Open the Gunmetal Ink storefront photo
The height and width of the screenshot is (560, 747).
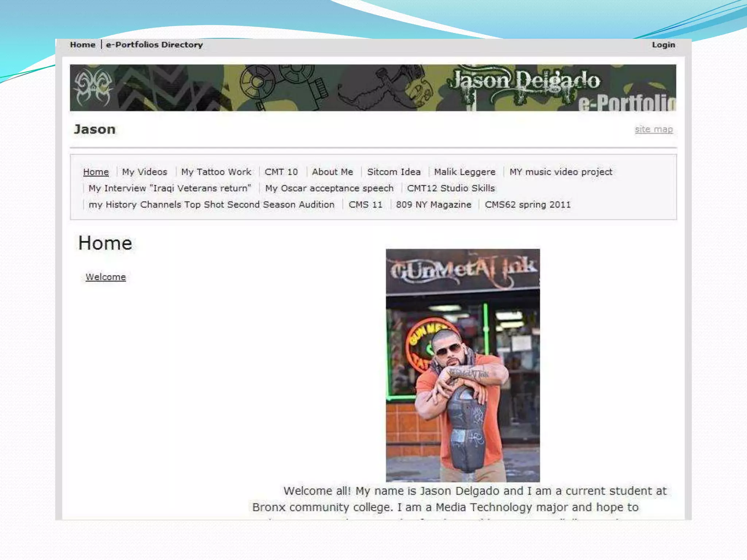tap(462, 365)
